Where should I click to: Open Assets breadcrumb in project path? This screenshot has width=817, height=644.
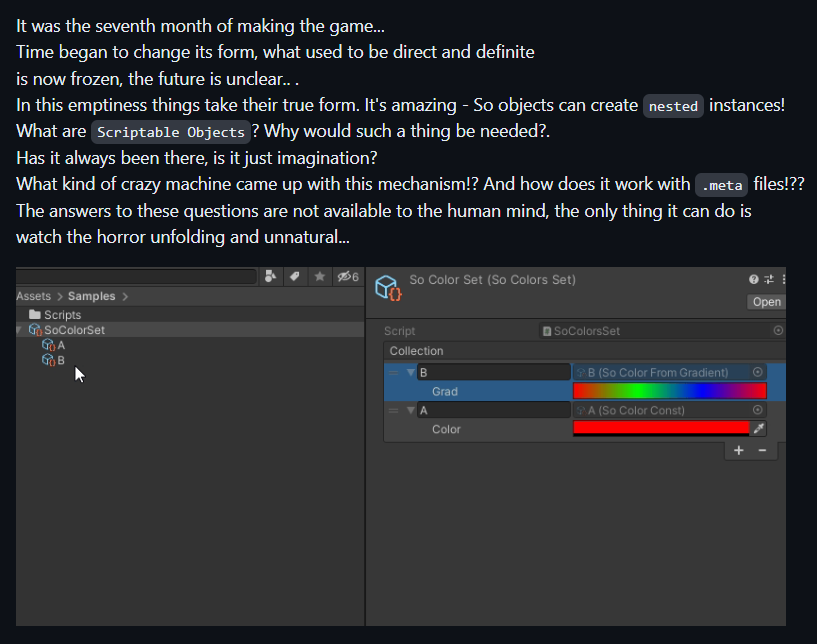coord(33,296)
